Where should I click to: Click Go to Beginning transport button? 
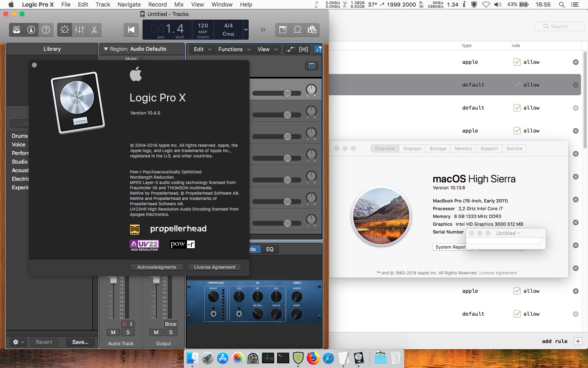point(131,30)
